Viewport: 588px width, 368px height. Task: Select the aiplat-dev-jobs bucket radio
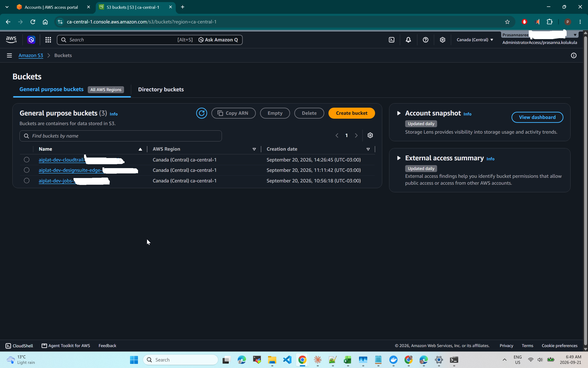pyautogui.click(x=27, y=180)
